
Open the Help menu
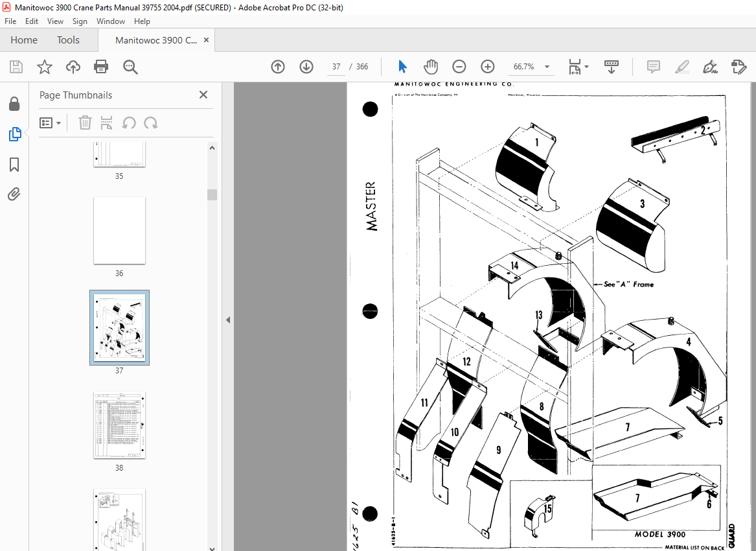pyautogui.click(x=142, y=21)
